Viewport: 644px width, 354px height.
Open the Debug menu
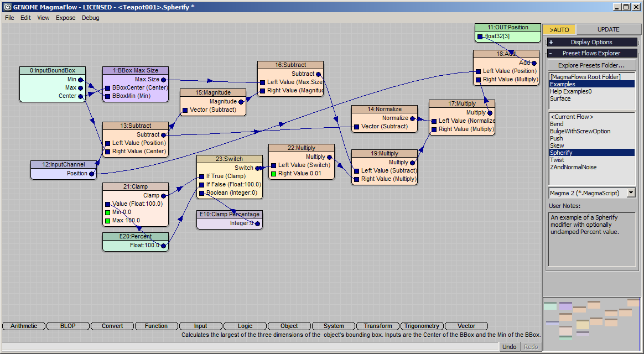[90, 18]
